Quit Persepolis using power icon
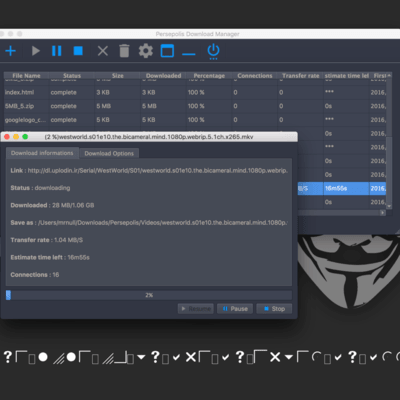This screenshot has height=400, width=400. 213,52
